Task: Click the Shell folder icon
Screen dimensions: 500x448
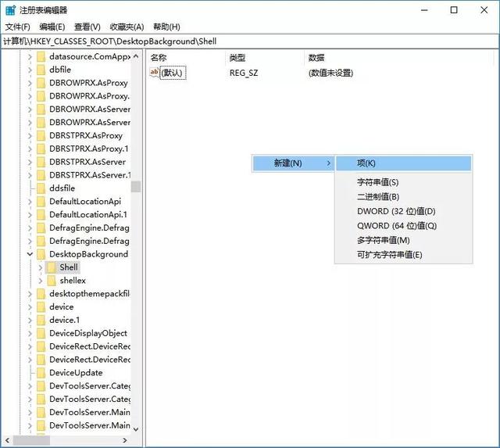Action: pyautogui.click(x=52, y=267)
